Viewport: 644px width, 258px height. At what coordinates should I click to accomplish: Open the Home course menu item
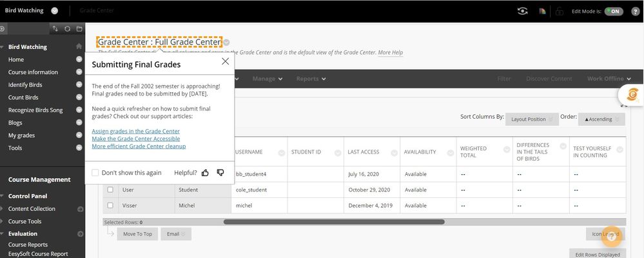[16, 59]
